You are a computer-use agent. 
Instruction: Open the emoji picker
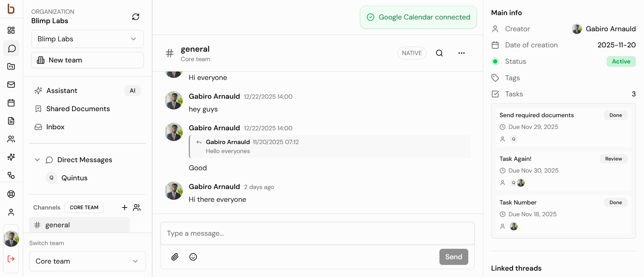193,257
